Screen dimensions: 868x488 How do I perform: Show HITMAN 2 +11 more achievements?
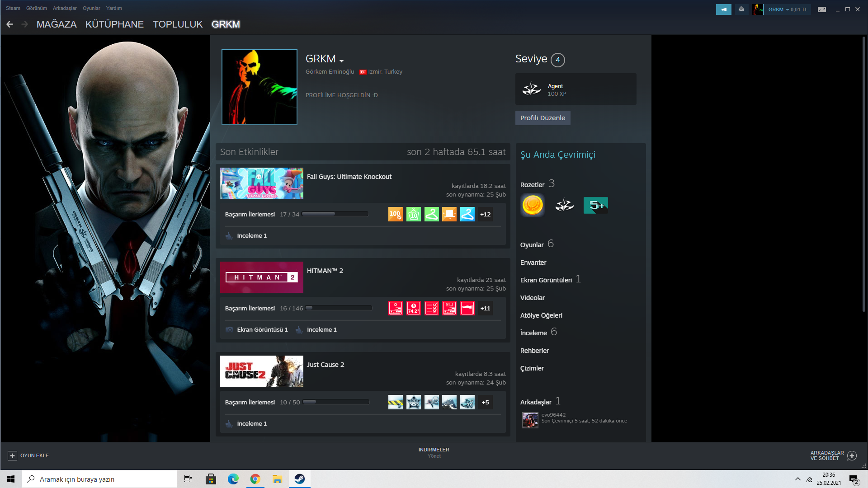[486, 308]
